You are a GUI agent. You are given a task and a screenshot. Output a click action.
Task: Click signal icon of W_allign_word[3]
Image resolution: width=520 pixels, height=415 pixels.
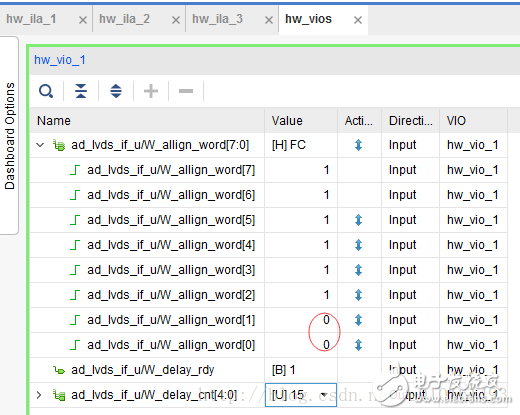pyautogui.click(x=75, y=270)
